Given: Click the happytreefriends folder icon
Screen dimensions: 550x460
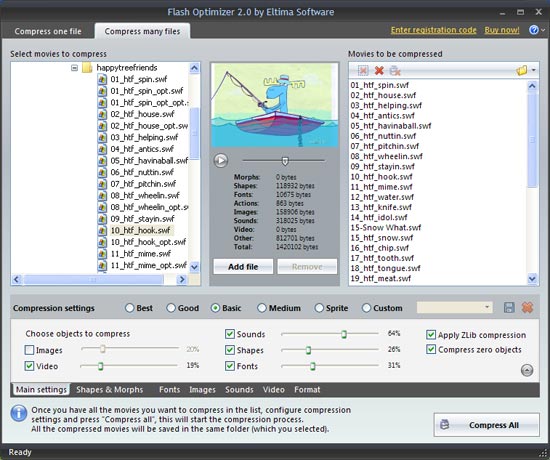Looking at the screenshot, I should (x=87, y=67).
